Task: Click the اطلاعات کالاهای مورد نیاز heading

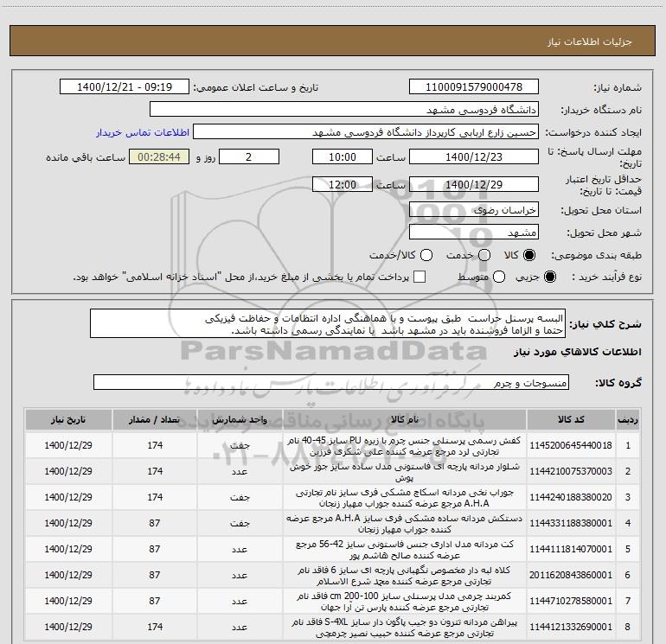Action: (577, 352)
